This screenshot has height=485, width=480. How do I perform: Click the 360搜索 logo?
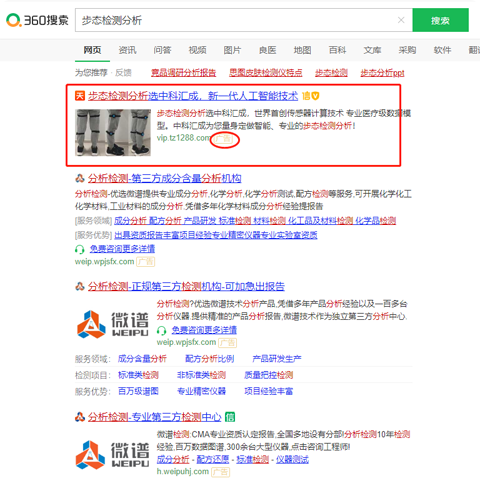(x=37, y=20)
